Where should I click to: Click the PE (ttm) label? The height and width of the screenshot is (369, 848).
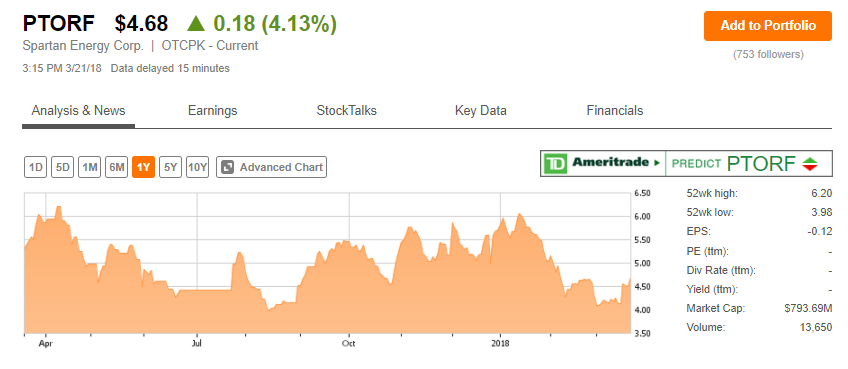tap(707, 251)
